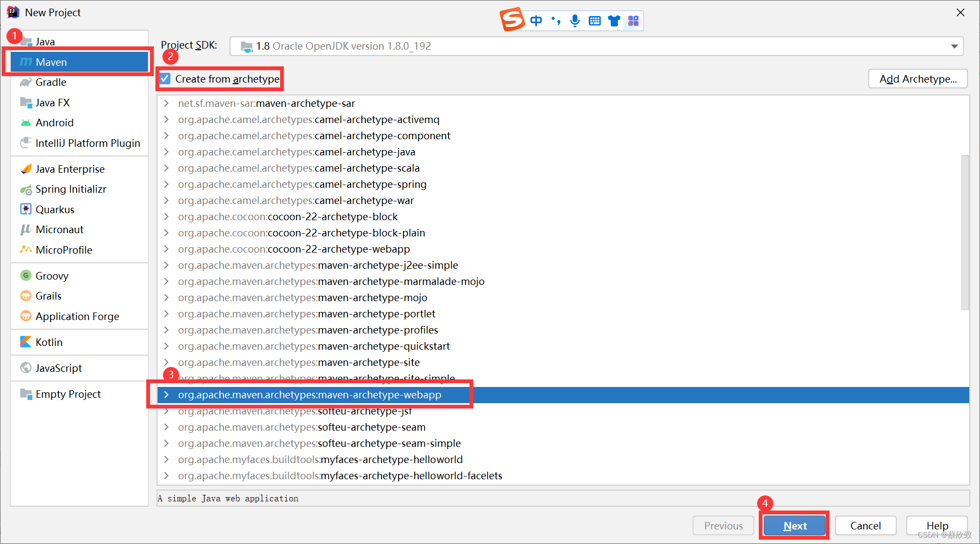Select maven-archetype-mojo archetype row
This screenshot has width=980, height=544.
563,297
